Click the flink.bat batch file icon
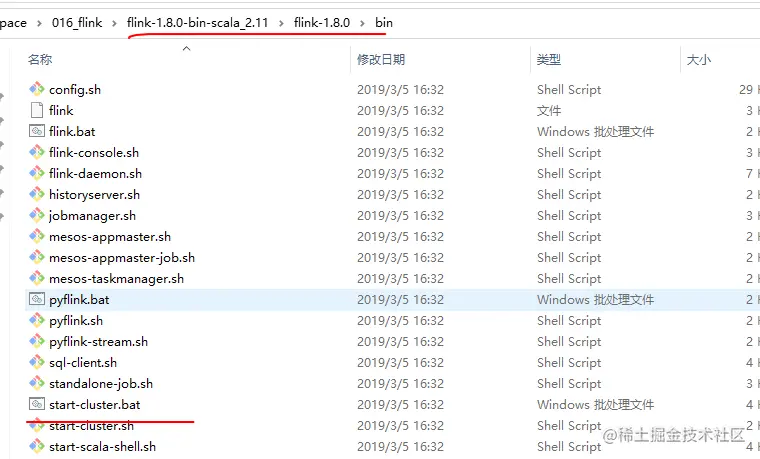This screenshot has height=459, width=760. click(37, 131)
